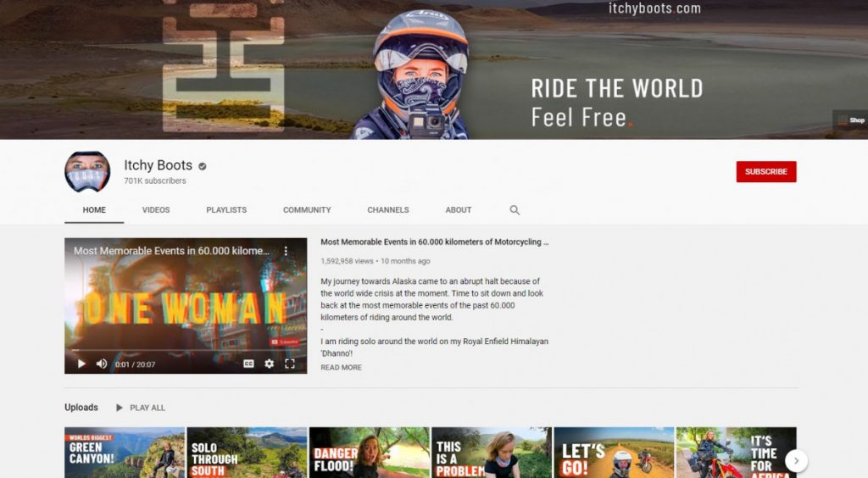Screen dimensions: 868x478
Task: Open the Uploads section heading
Action: (81, 407)
